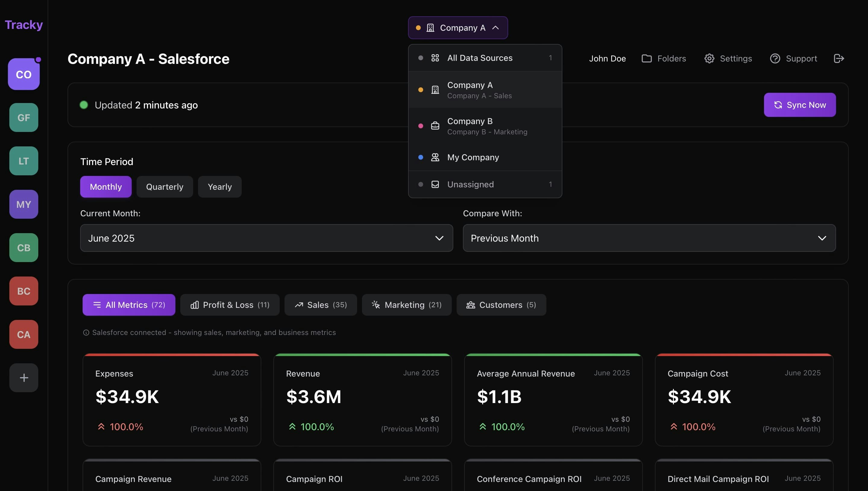Click the Sync Now button
The image size is (868, 491).
click(x=800, y=105)
